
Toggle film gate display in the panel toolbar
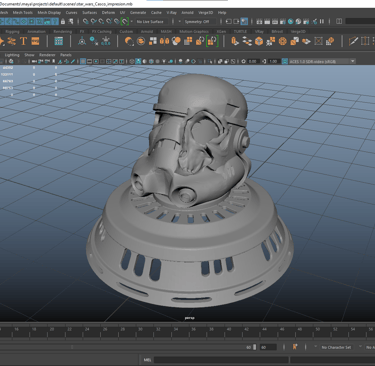[x=89, y=61]
